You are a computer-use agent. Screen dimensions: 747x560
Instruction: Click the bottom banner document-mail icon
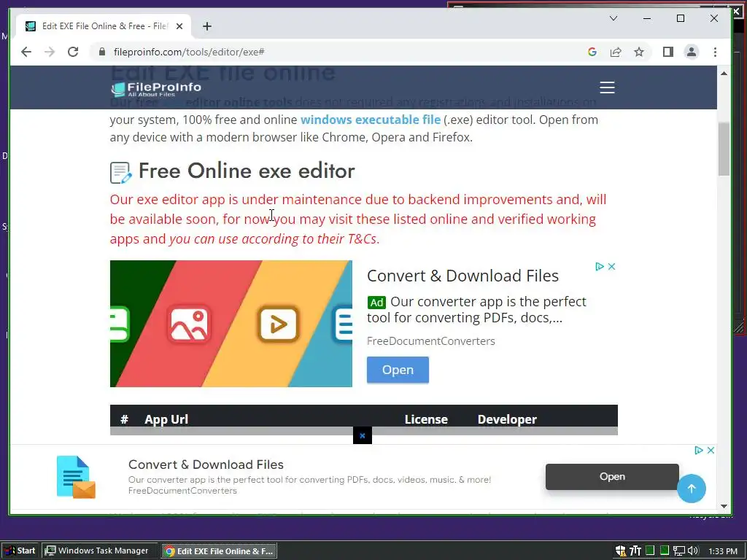(76, 477)
